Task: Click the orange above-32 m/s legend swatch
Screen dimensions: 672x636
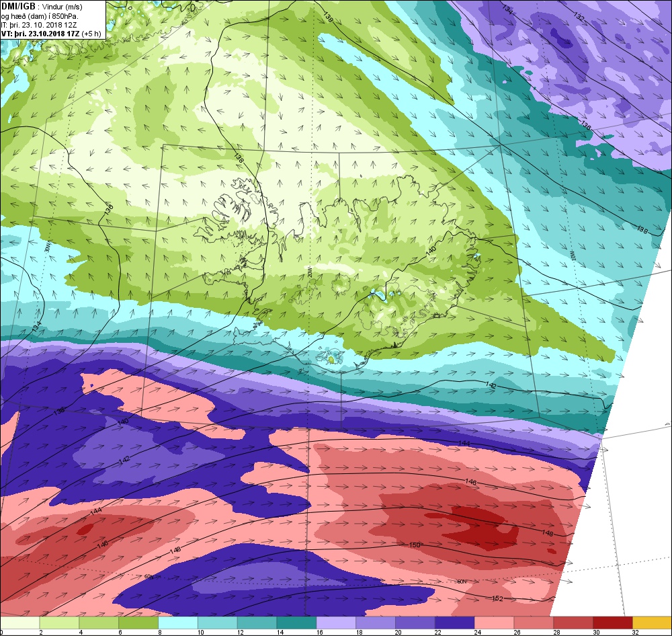Action: coord(653,623)
